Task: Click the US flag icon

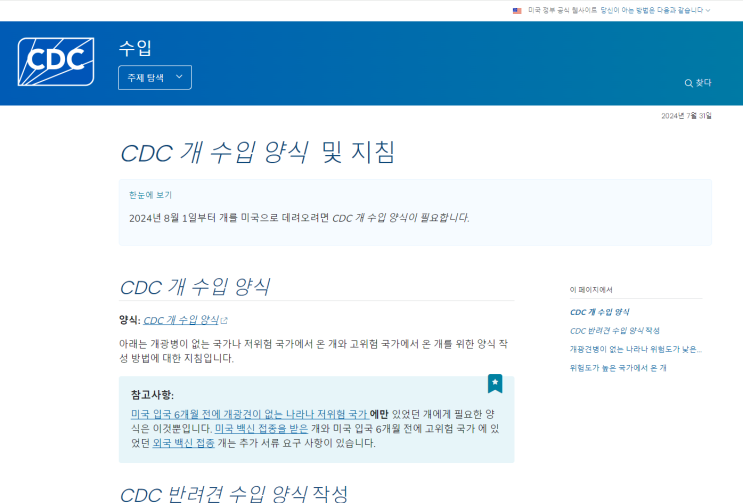Action: point(517,10)
